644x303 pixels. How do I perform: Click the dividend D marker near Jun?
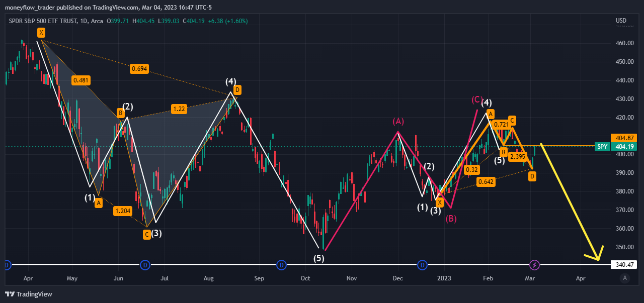pos(145,264)
